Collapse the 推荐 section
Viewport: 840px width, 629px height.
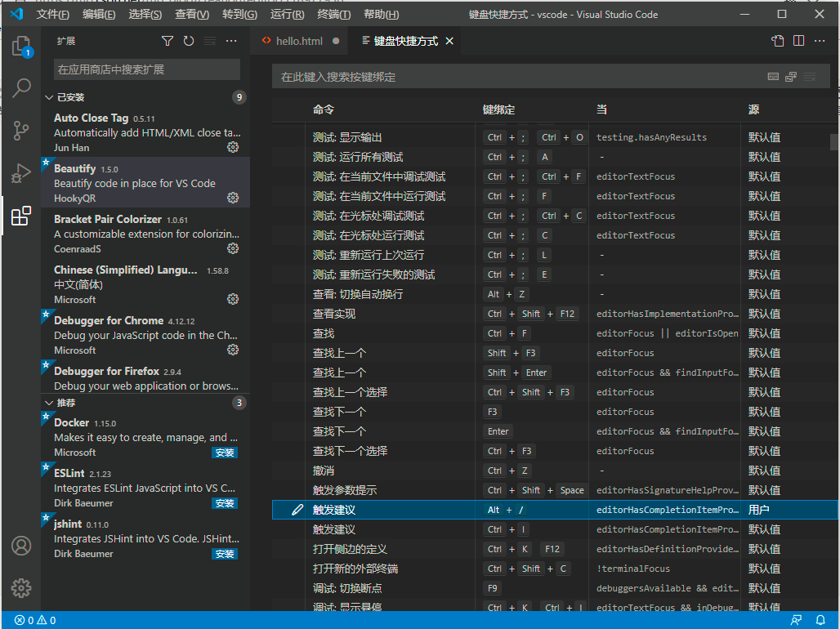coord(49,403)
